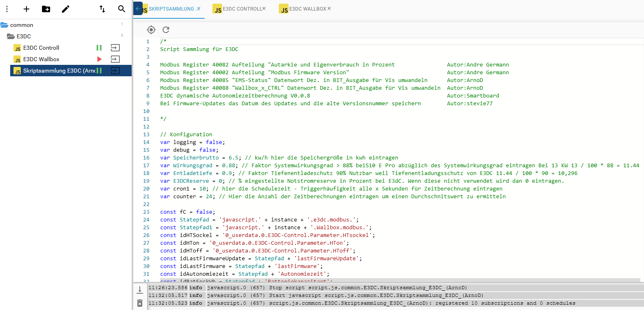Click line number 14 in gutter

[146, 142]
